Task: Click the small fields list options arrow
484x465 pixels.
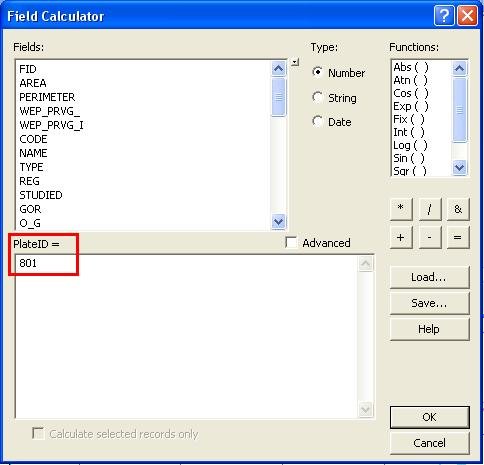Action: [295, 62]
